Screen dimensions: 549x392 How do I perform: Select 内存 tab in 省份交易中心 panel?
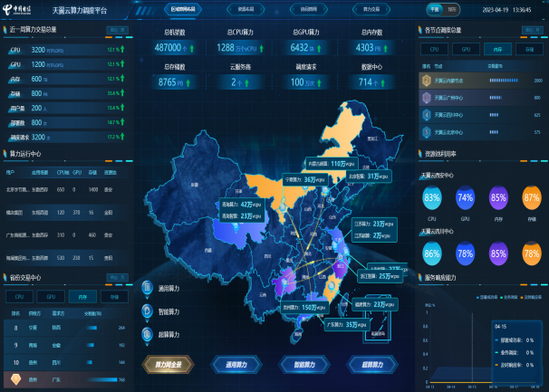coord(82,297)
